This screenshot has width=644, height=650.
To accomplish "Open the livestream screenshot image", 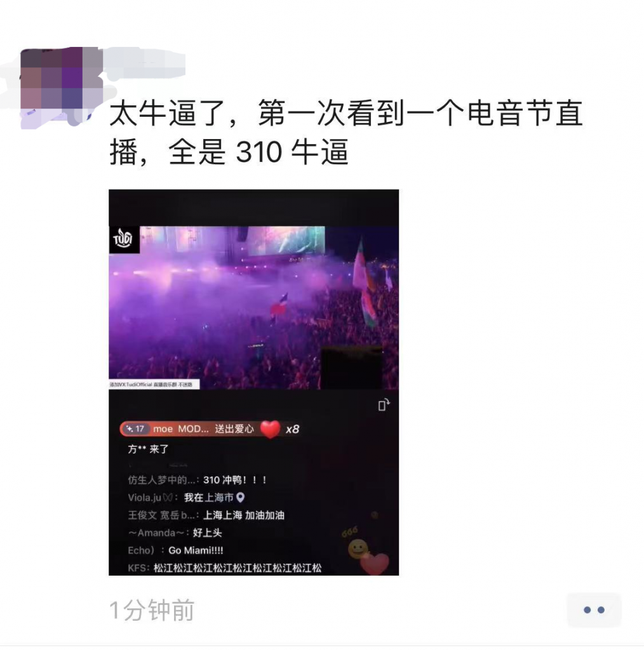I will (x=253, y=382).
